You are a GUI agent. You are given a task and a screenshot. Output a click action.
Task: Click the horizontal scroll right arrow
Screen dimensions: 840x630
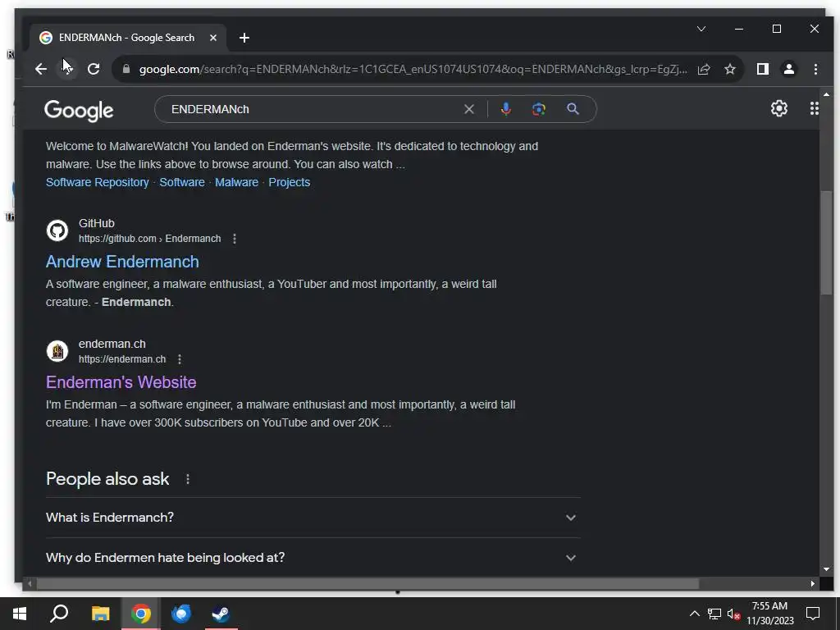click(813, 583)
